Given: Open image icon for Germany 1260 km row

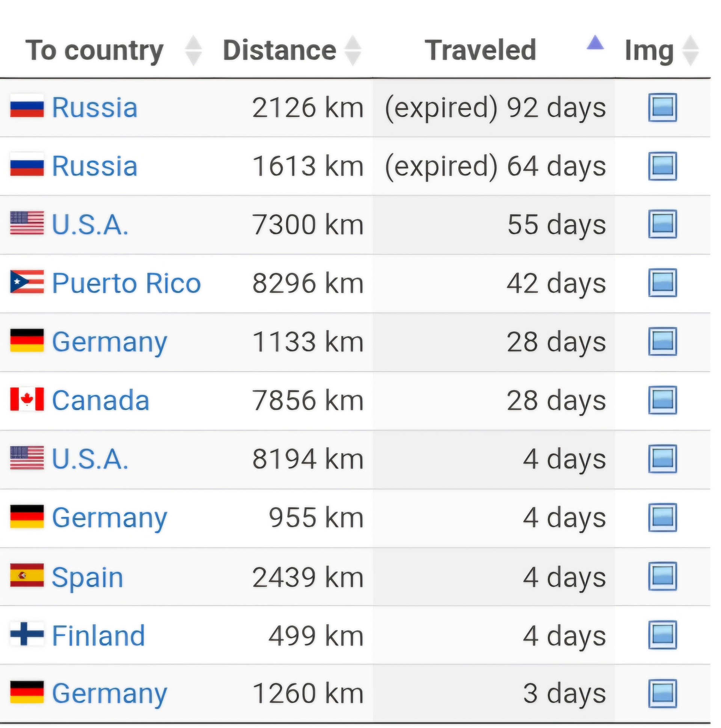Looking at the screenshot, I should click(x=662, y=694).
